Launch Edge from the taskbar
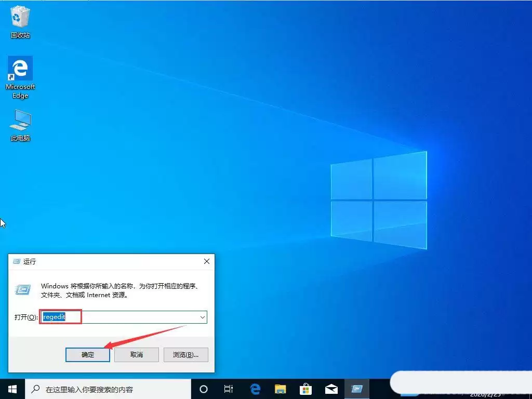 [255, 389]
